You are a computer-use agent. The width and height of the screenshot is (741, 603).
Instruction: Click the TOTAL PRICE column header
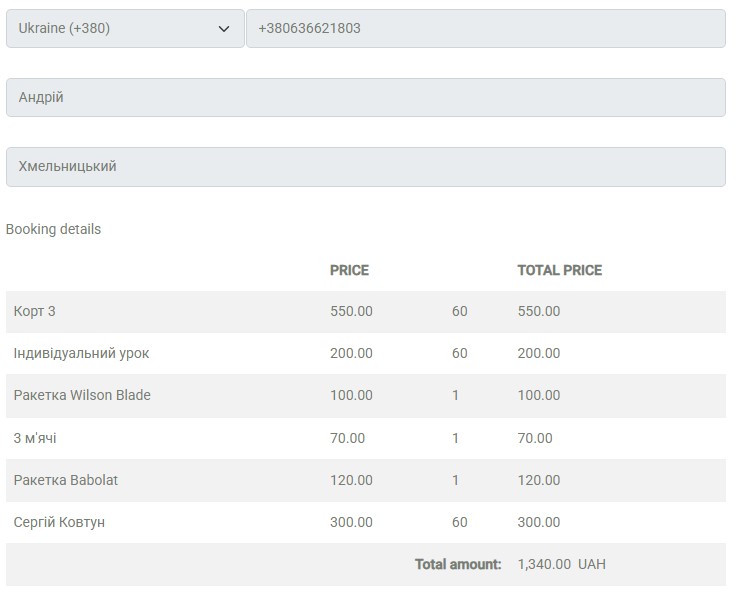coord(559,270)
